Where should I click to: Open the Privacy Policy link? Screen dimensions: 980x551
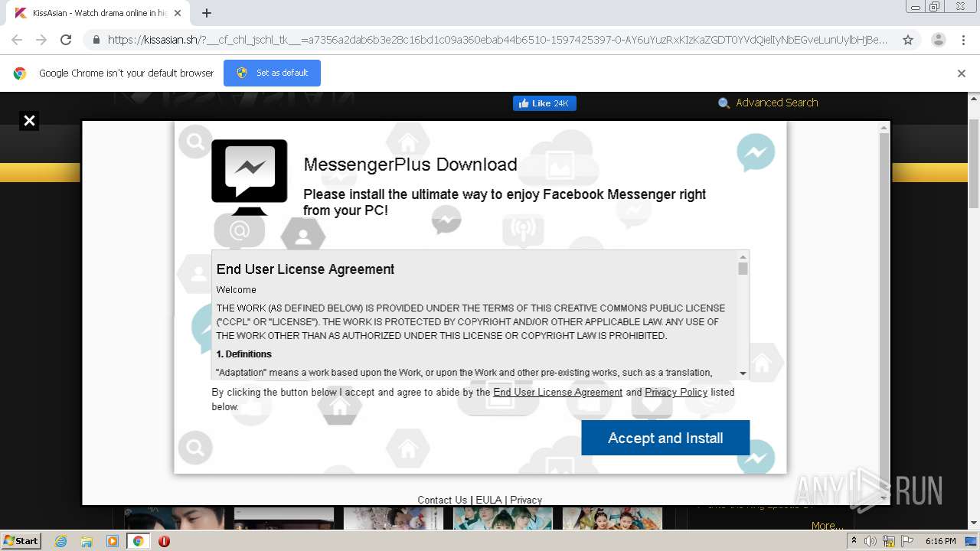[676, 392]
